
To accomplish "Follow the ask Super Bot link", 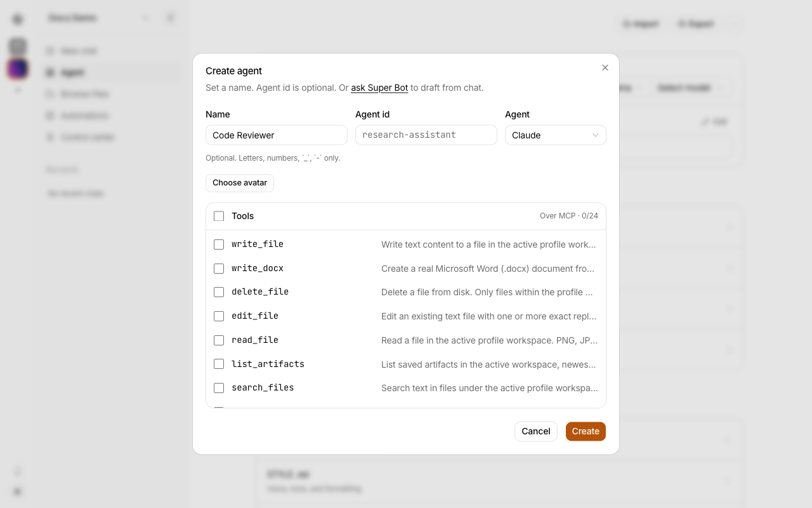I will pos(379,88).
